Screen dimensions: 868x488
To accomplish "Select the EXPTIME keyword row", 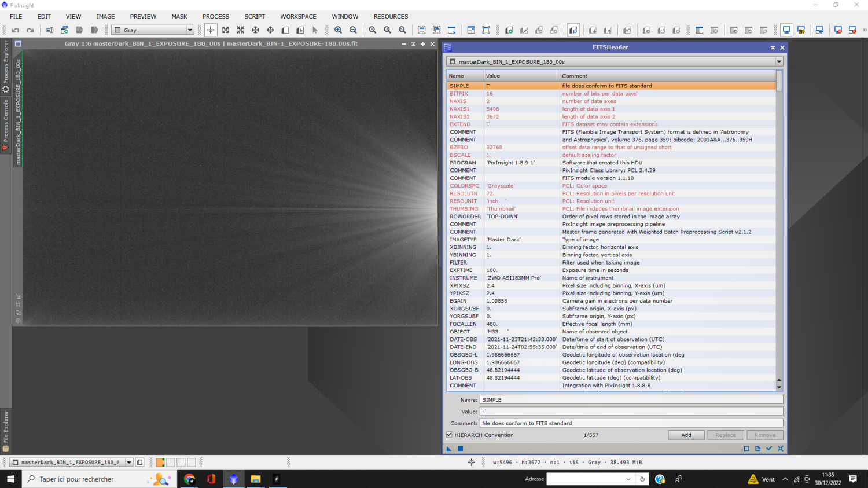I will (x=611, y=270).
